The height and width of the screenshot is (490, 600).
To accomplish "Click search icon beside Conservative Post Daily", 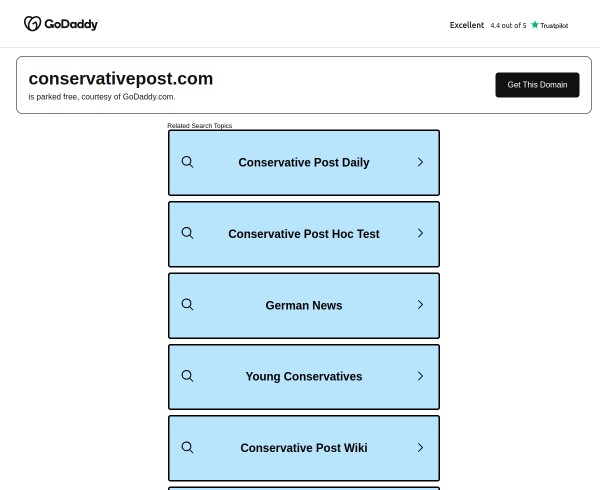I will 187,162.
